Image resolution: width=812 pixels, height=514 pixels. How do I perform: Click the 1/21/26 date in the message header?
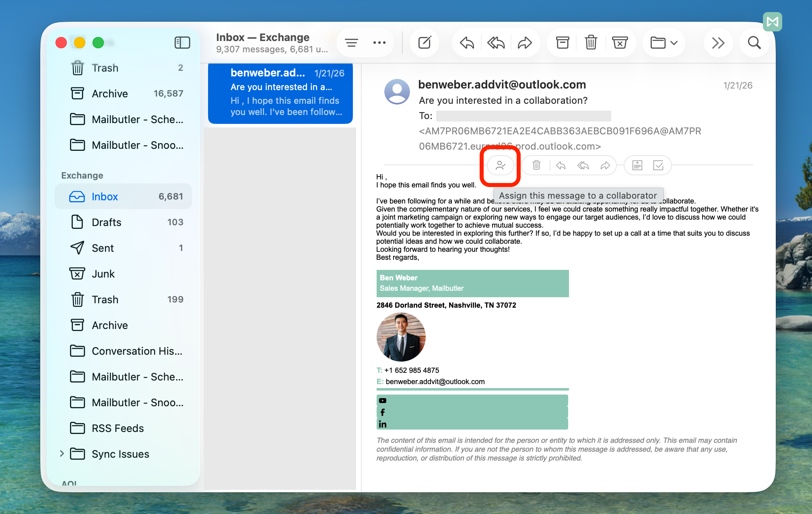click(x=738, y=85)
